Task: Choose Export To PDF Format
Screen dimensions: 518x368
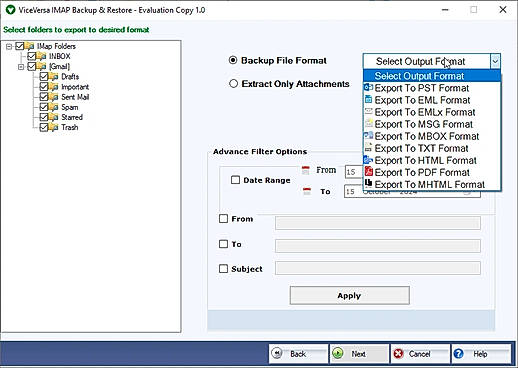Action: [432, 172]
